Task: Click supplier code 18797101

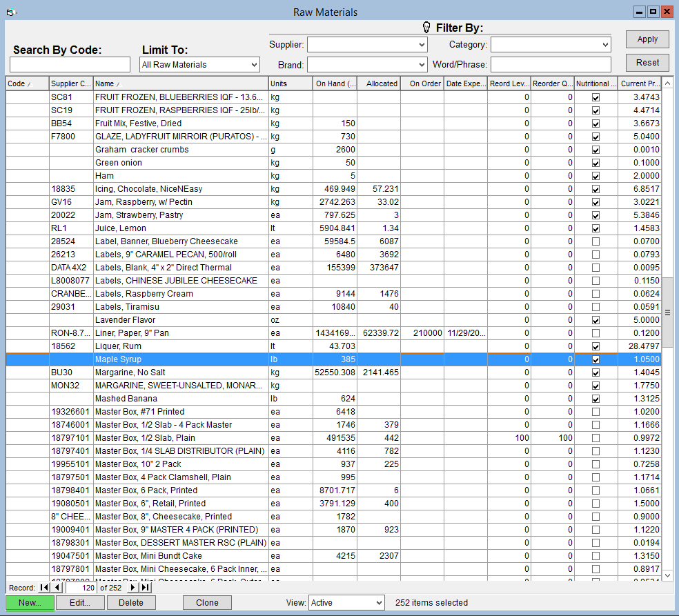Action: coord(70,437)
